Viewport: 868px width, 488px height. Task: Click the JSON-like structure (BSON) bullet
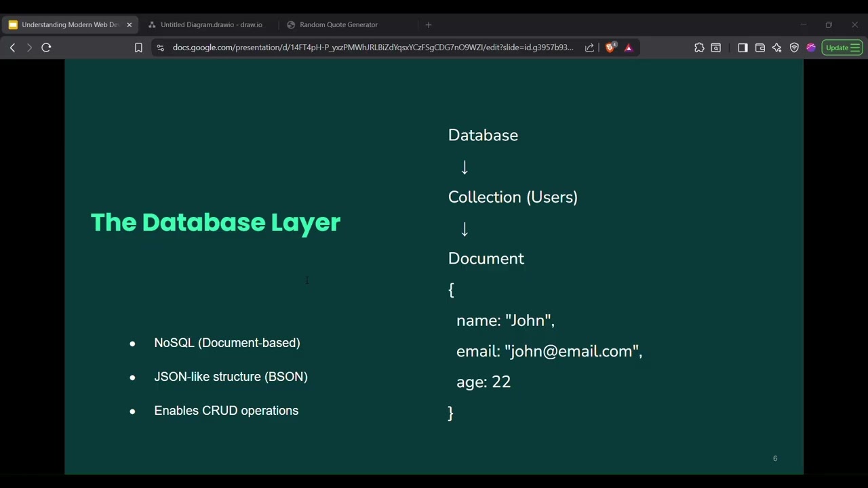[x=231, y=377]
